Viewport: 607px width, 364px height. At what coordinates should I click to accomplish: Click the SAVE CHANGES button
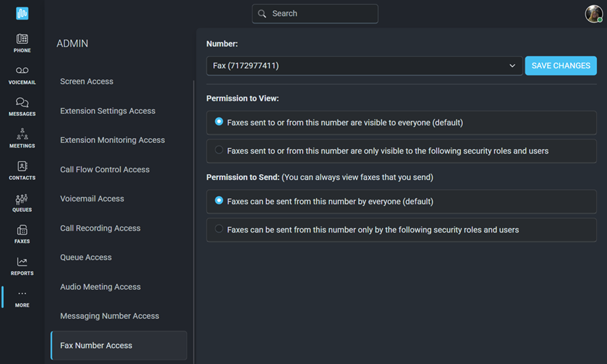coord(560,66)
